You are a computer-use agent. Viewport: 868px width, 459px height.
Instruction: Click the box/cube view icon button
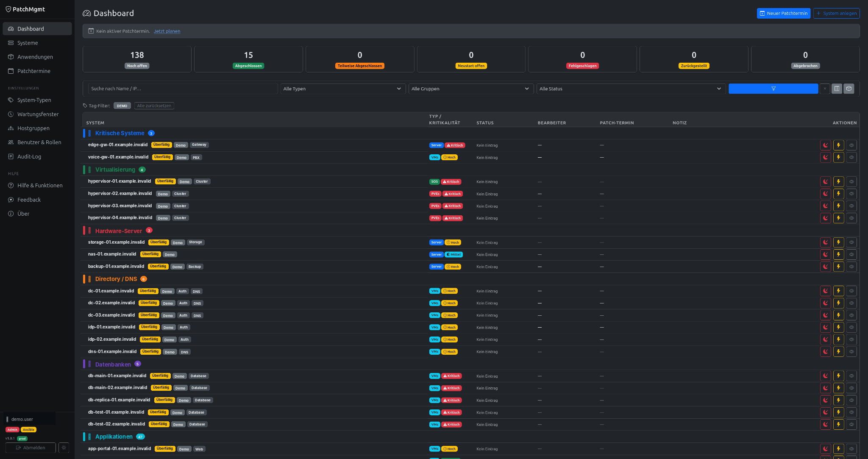pyautogui.click(x=849, y=89)
